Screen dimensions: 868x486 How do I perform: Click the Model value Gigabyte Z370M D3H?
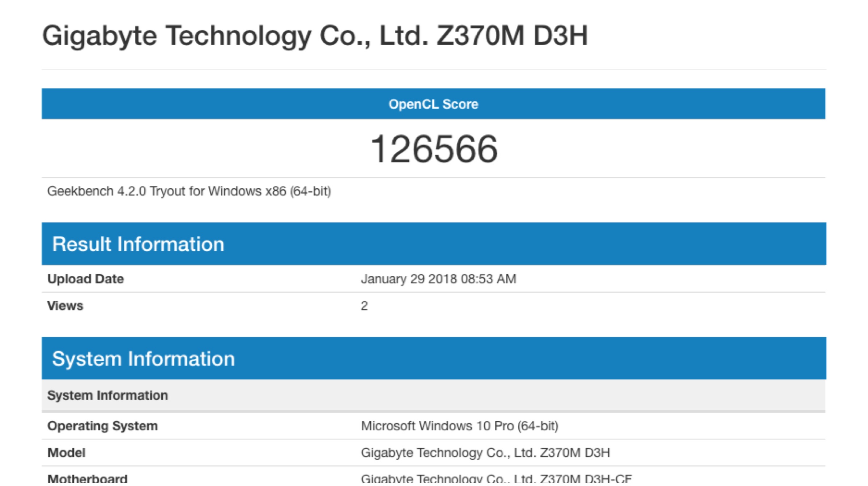pyautogui.click(x=485, y=453)
